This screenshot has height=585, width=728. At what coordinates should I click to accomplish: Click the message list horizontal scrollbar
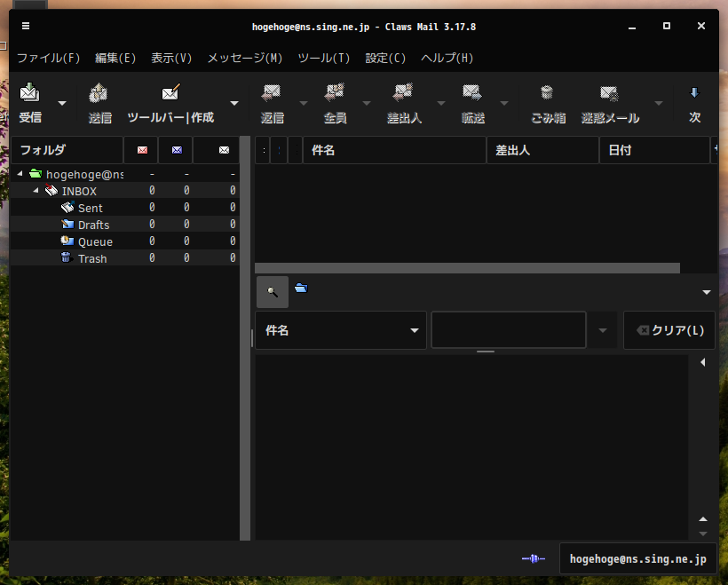pyautogui.click(x=467, y=268)
